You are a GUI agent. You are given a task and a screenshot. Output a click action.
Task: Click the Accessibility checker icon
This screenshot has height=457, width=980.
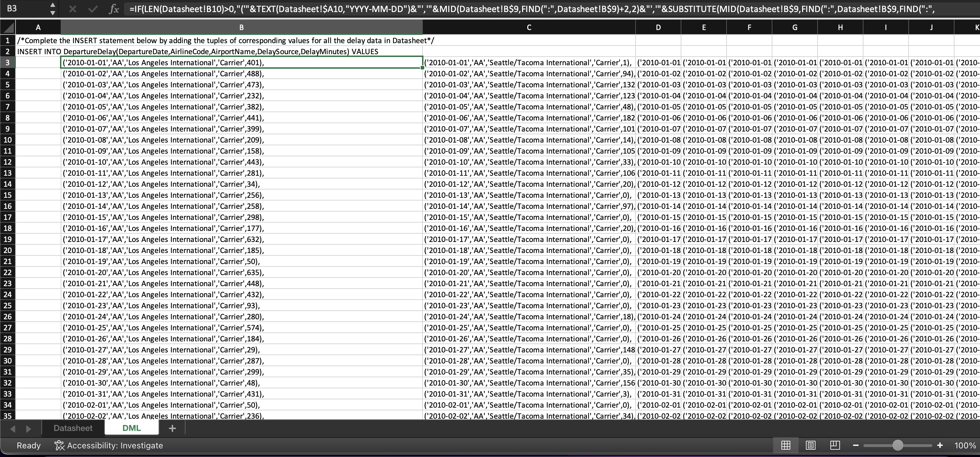pos(59,445)
